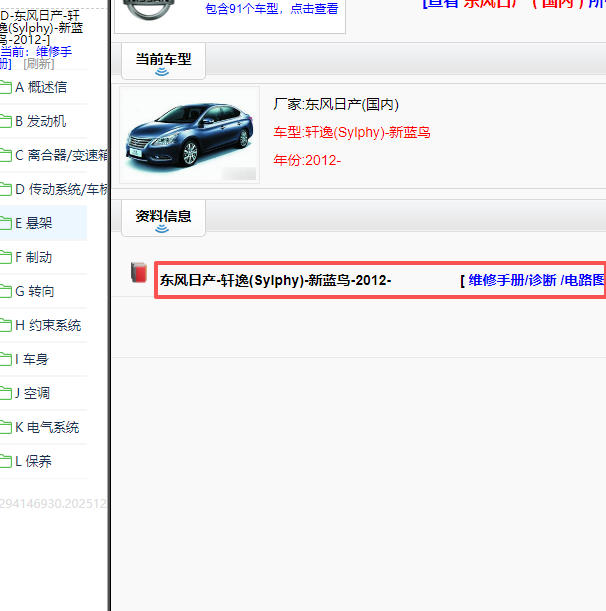
Task: Click the folder icon beside G 转向
Action: pyautogui.click(x=5, y=291)
